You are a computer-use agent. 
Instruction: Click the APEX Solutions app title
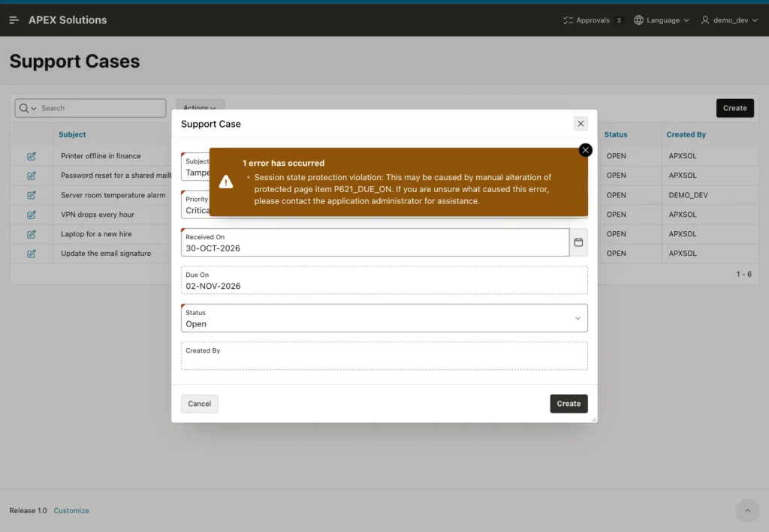pyautogui.click(x=68, y=20)
